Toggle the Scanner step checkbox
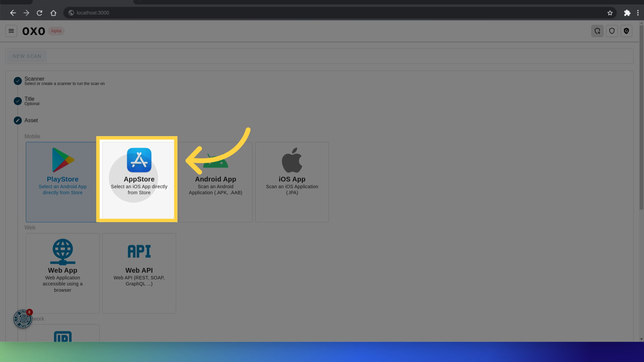 pyautogui.click(x=18, y=80)
